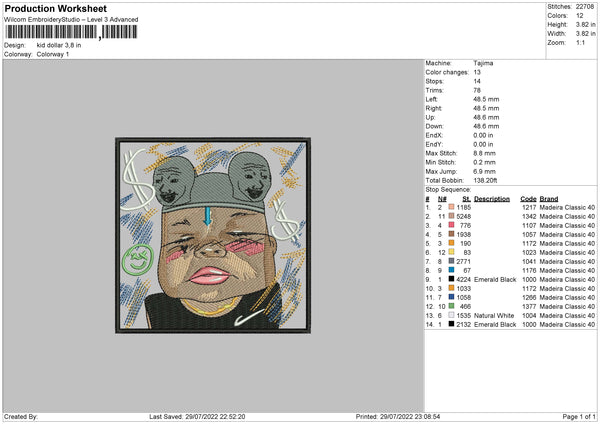
Task: Click stitch count 5248 in row 2
Action: [463, 216]
